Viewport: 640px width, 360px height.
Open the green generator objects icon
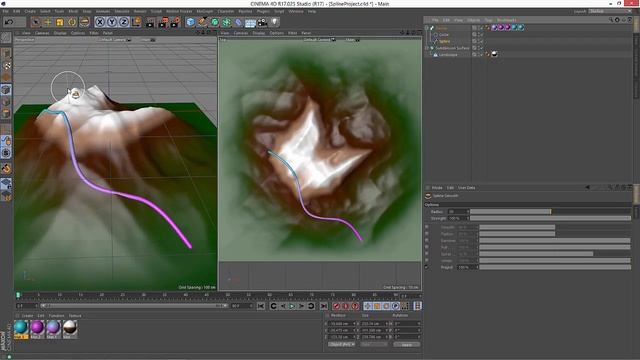tap(215, 22)
